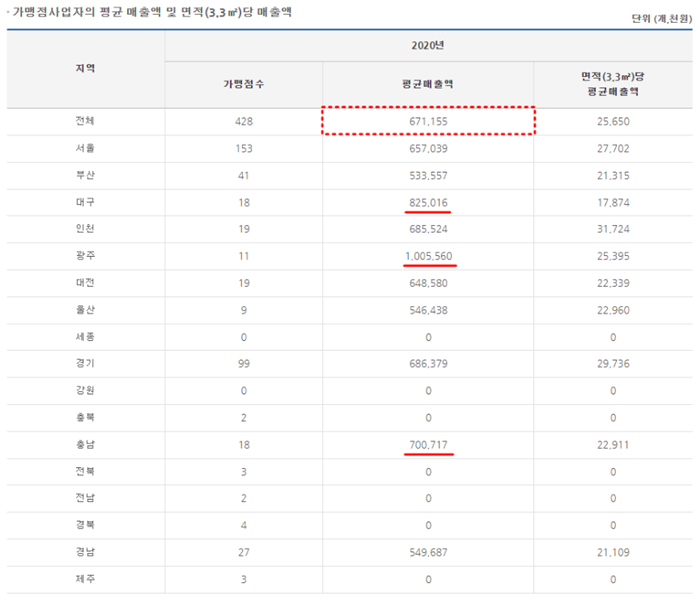The image size is (700, 604).
Task: Click the unit label 단위 (개,천원)
Action: coord(662,19)
